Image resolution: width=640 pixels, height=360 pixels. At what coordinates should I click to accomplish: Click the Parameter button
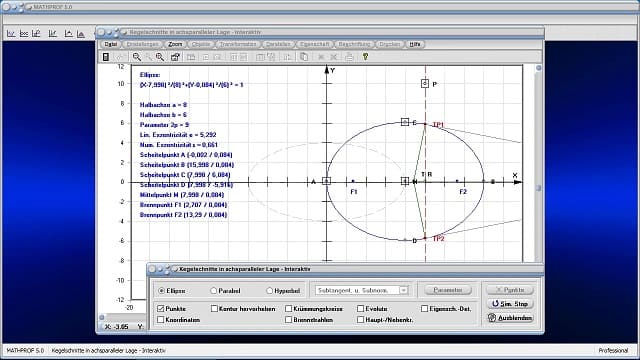tap(448, 290)
